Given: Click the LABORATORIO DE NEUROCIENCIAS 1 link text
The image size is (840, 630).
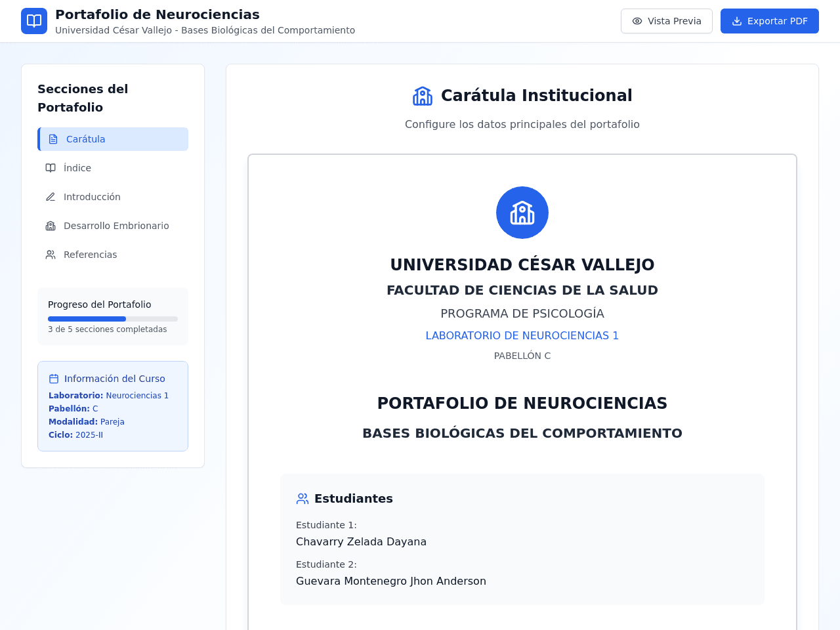Looking at the screenshot, I should [522, 335].
